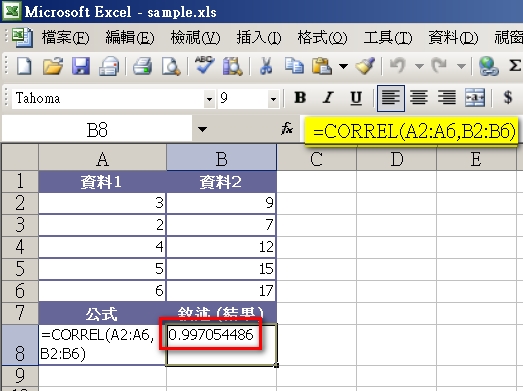Click header cell 資料2
The height and width of the screenshot is (391, 523).
pyautogui.click(x=221, y=182)
